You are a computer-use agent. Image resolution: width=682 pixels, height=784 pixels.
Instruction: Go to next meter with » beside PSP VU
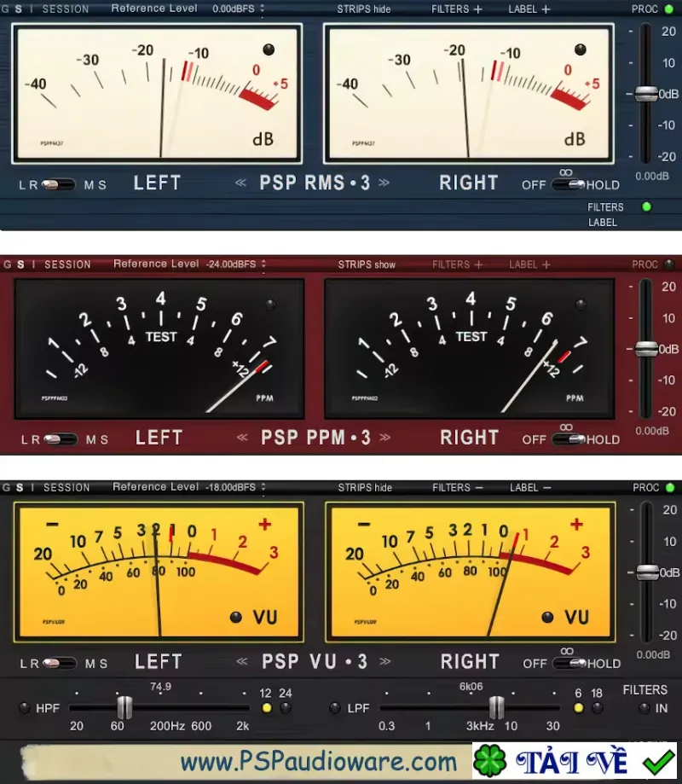tap(384, 661)
